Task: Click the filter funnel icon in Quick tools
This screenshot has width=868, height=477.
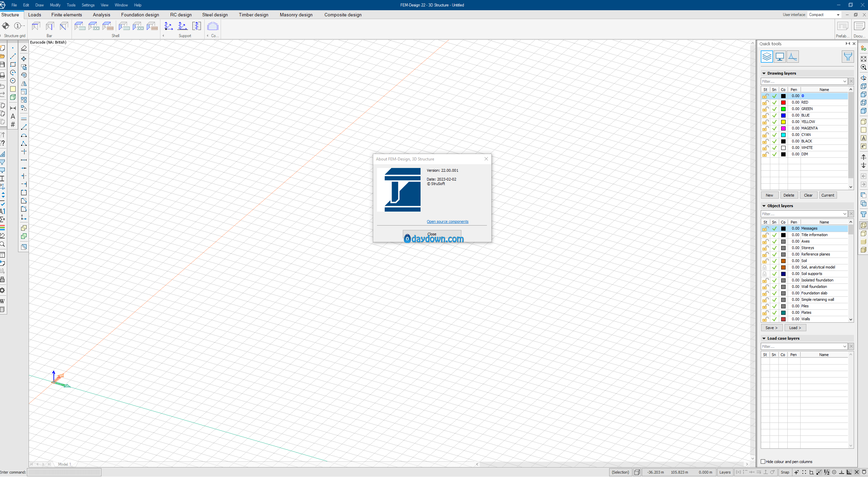Action: tap(848, 57)
